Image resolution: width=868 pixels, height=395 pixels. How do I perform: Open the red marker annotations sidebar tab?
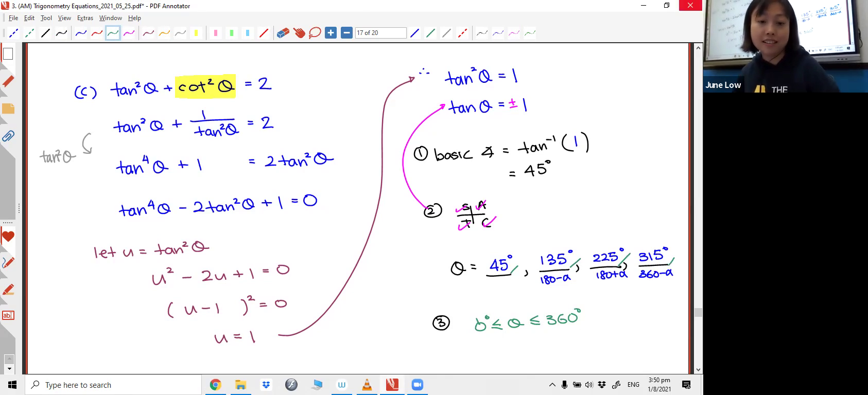point(8,81)
